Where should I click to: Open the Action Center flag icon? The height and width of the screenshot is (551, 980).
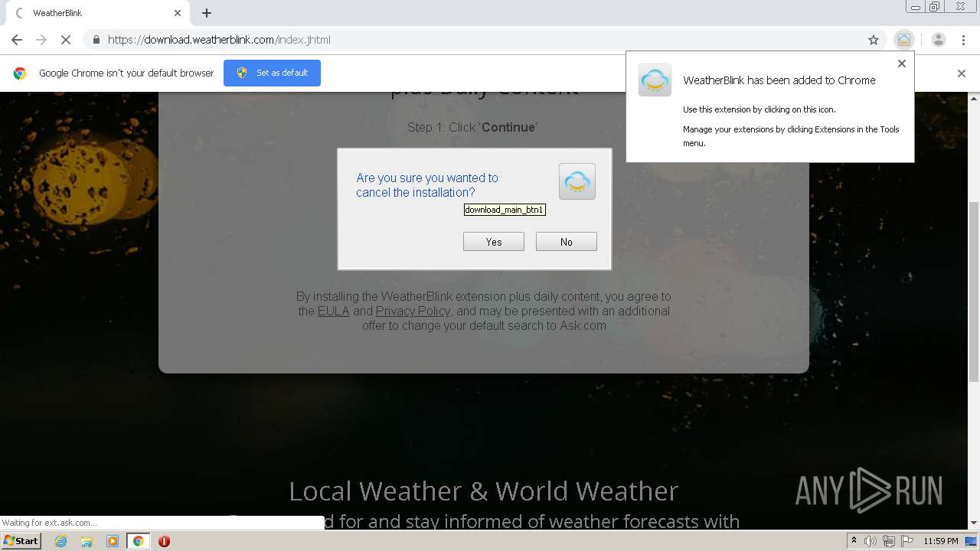[x=907, y=541]
